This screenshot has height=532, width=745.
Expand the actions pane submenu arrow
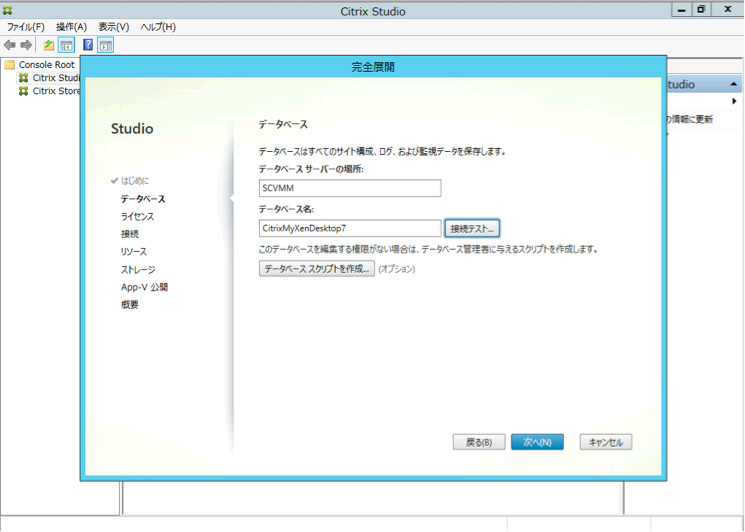tap(734, 101)
